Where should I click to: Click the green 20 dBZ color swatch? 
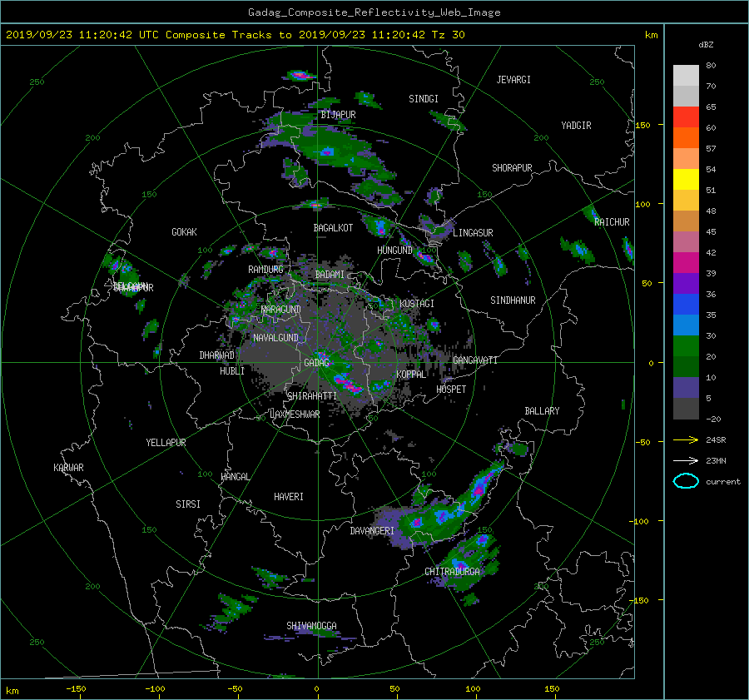pos(686,346)
